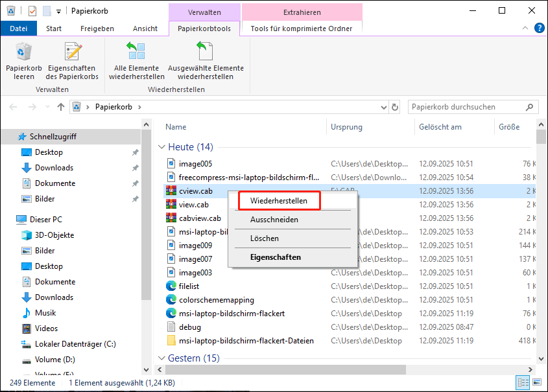Open the Datei menu
The height and width of the screenshot is (392, 548).
coord(19,29)
